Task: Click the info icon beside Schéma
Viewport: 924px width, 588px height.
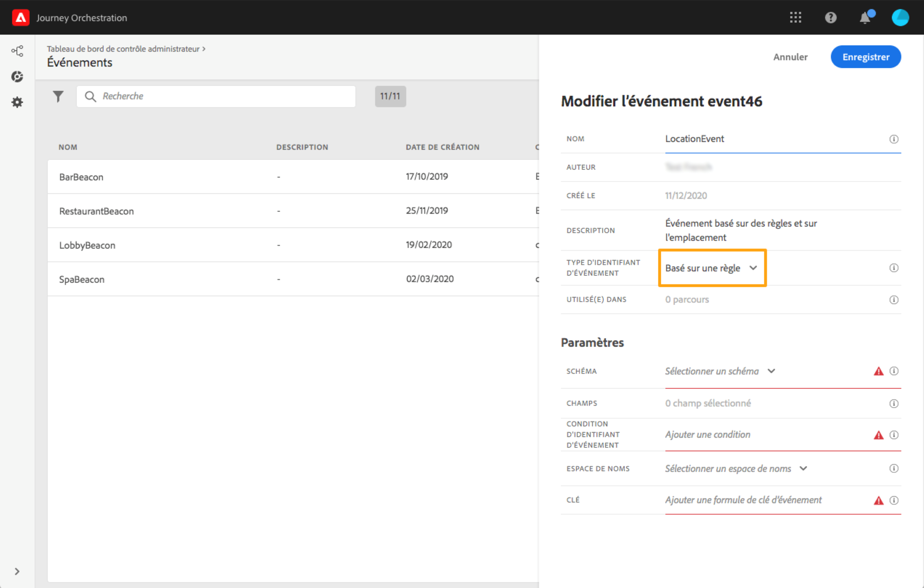Action: (893, 371)
